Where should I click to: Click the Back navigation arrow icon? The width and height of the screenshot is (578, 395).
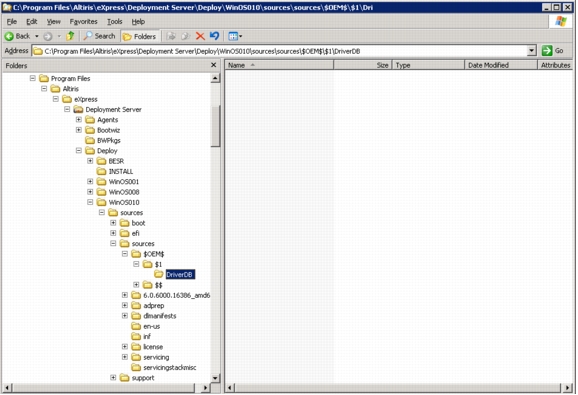click(x=9, y=36)
